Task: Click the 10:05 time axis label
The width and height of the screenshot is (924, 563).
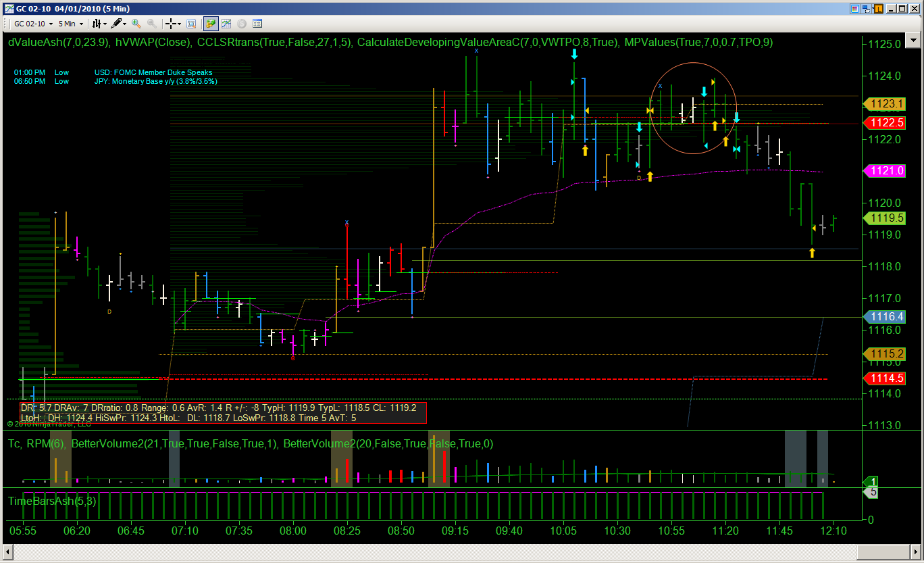Action: (563, 531)
